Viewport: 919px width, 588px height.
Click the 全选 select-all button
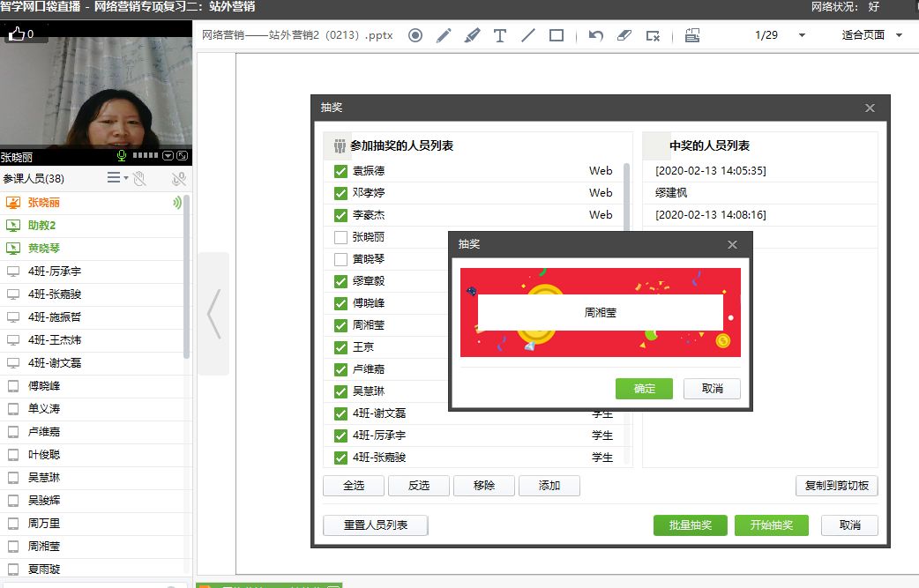pyautogui.click(x=354, y=486)
